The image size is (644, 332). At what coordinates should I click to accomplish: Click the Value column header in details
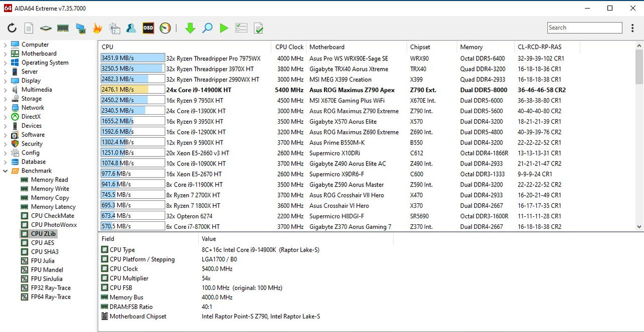point(295,239)
